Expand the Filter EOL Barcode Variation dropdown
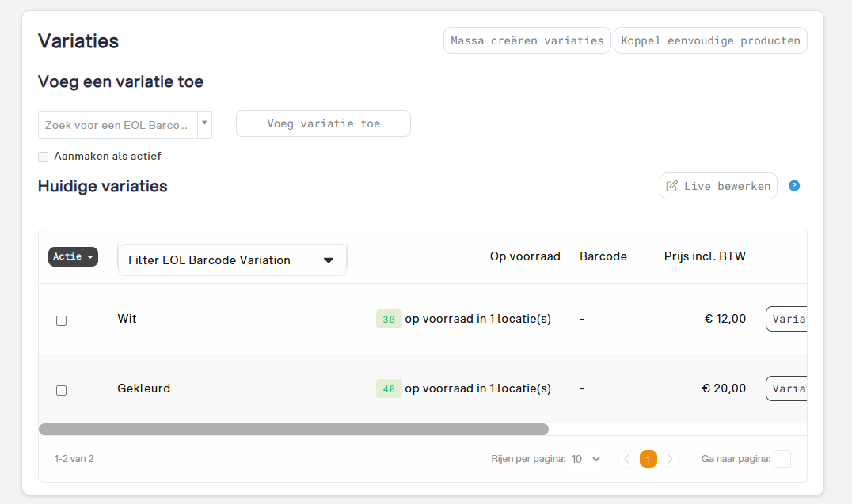Screen dimensions: 852x504 (x=232, y=260)
